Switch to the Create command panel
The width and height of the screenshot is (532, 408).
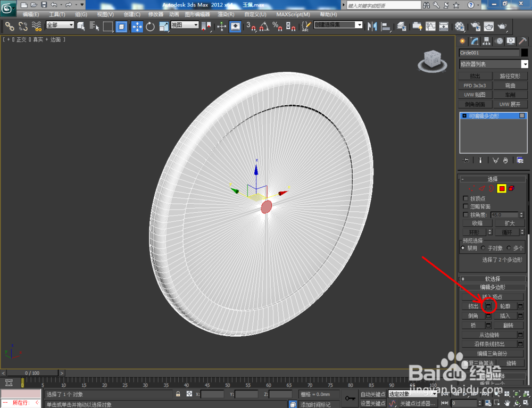click(x=462, y=41)
